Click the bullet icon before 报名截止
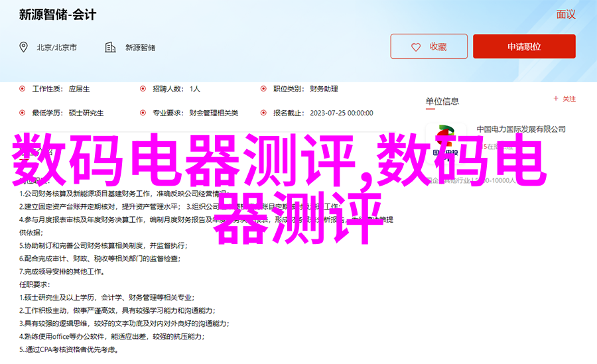 pos(263,113)
